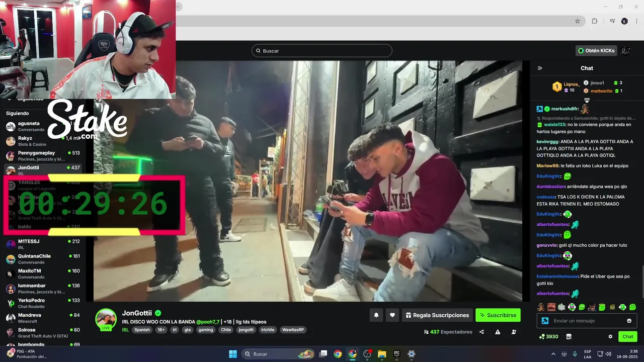644x362 pixels.
Task: Open MaxitoTM channel in the sidebar
Action: coord(43,274)
